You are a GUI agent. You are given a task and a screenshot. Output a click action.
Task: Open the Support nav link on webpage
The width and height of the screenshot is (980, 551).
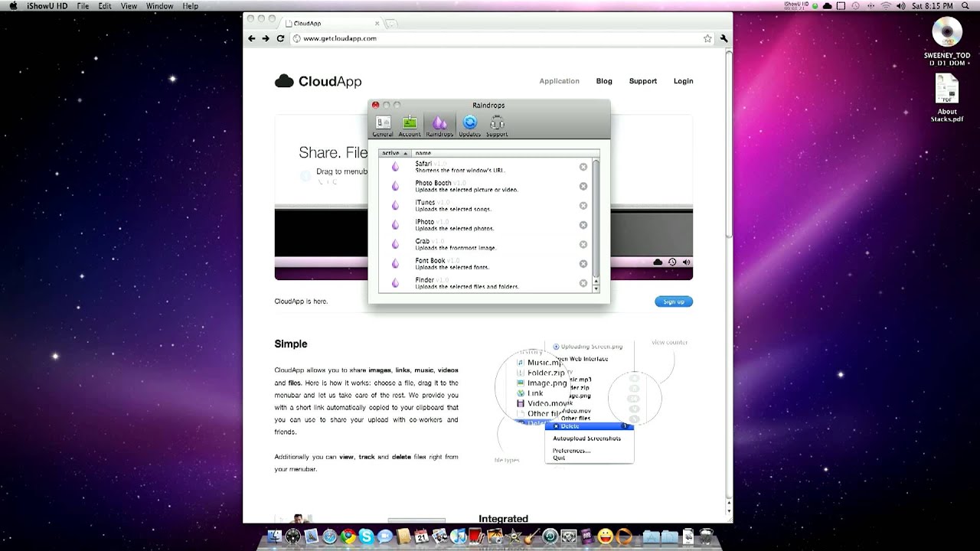point(643,81)
